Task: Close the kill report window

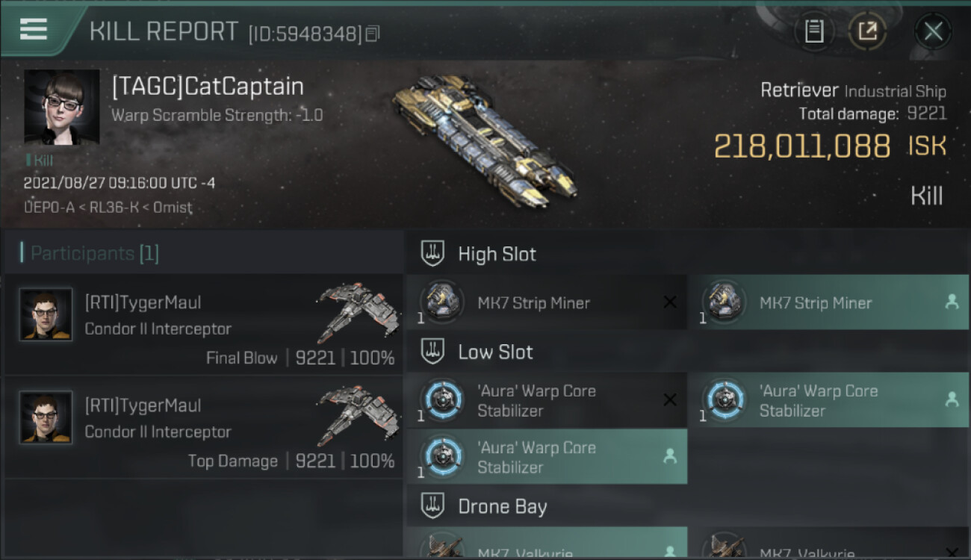Action: tap(933, 31)
